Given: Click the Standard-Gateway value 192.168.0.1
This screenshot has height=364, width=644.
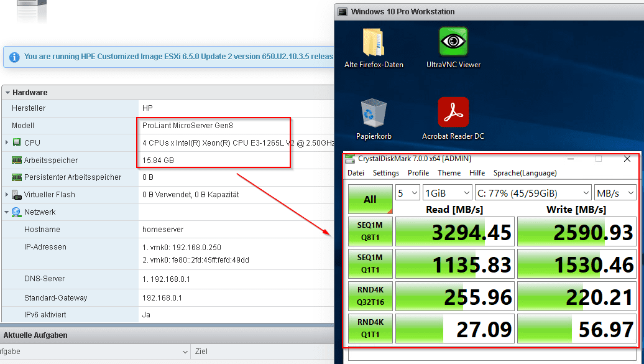Looking at the screenshot, I should (162, 298).
